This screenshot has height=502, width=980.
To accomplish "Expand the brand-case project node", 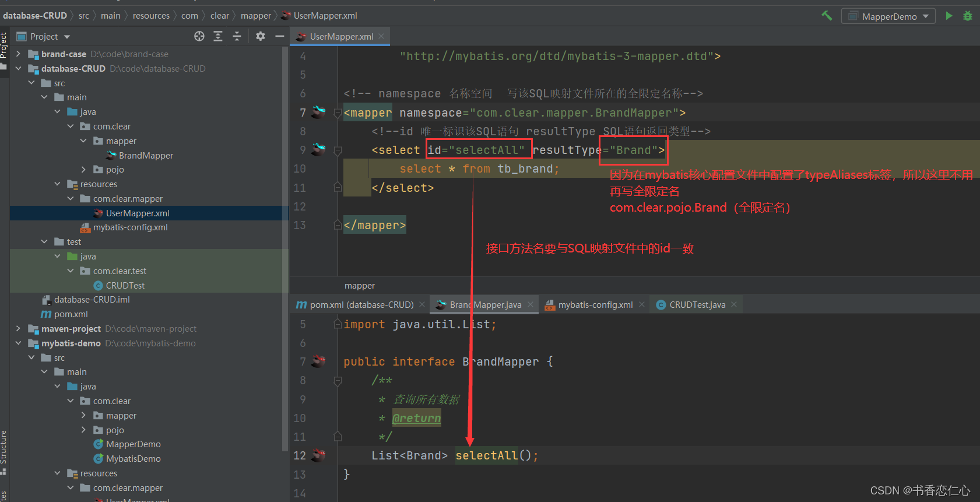I will [18, 54].
